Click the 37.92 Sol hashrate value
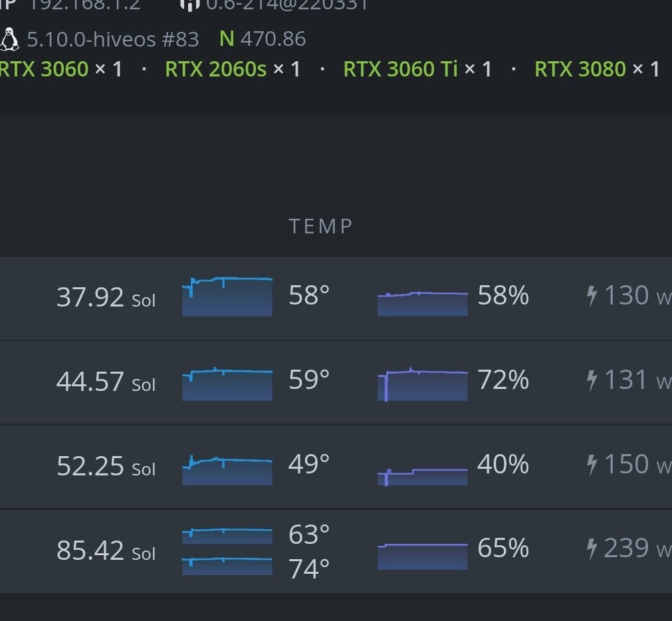The image size is (672, 621). (106, 297)
